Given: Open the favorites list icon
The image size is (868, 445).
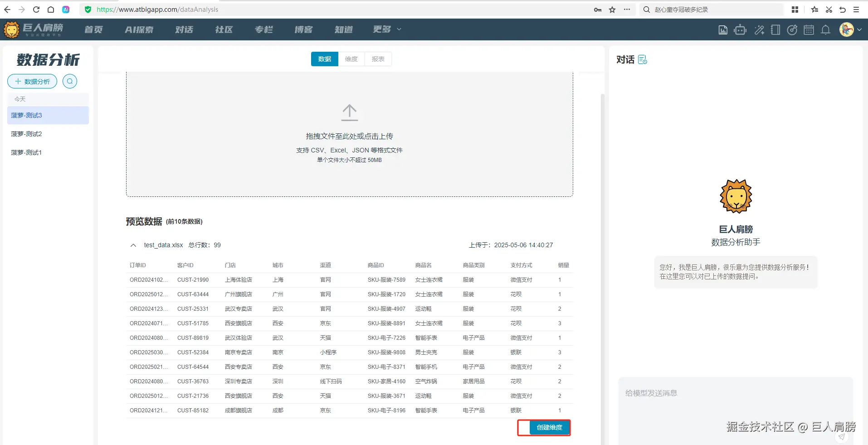Looking at the screenshot, I should (x=814, y=10).
